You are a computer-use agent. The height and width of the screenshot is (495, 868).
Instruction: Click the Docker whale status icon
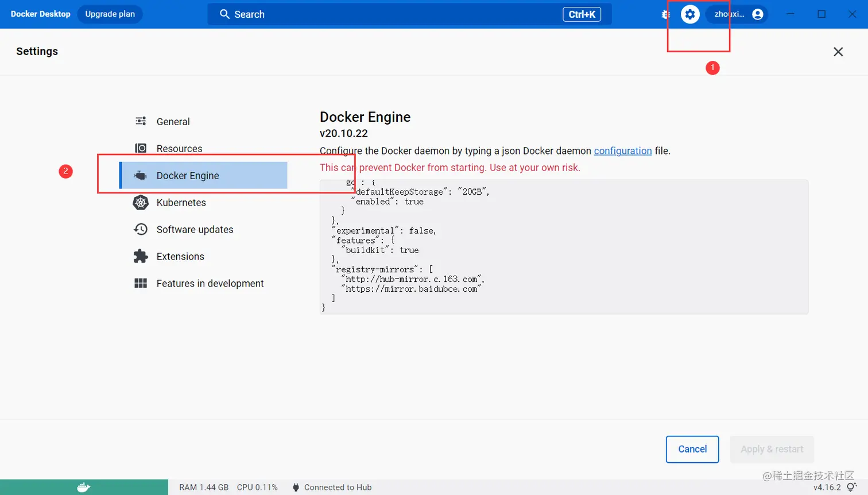point(84,488)
